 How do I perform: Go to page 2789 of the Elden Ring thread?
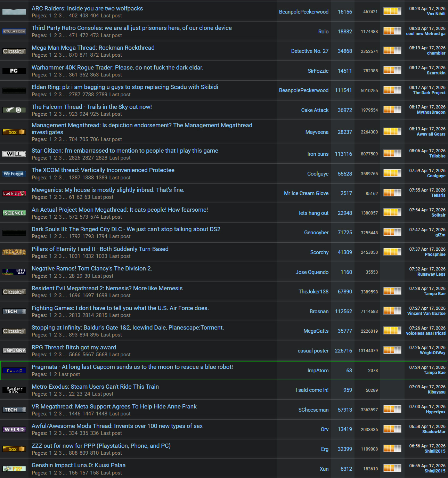pyautogui.click(x=102, y=95)
